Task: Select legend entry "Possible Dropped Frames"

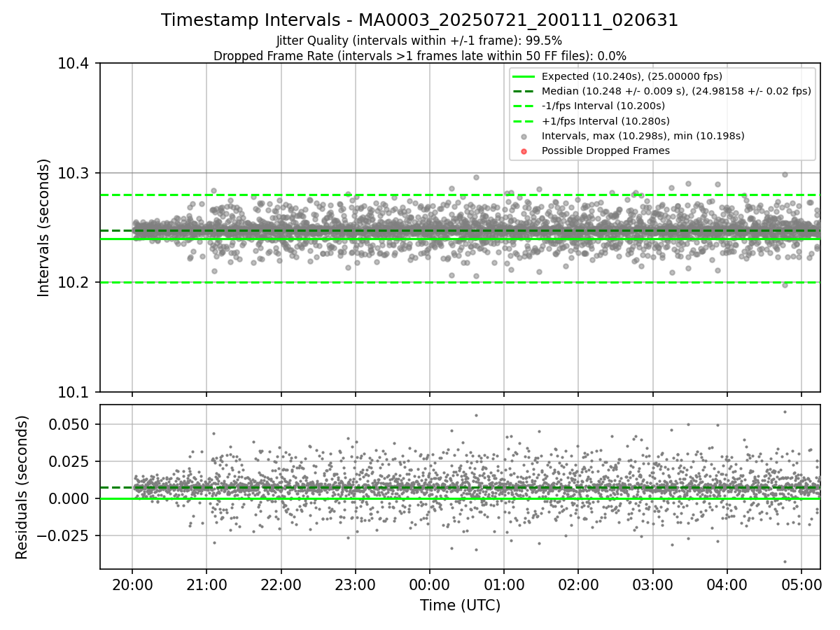Action: coord(605,150)
